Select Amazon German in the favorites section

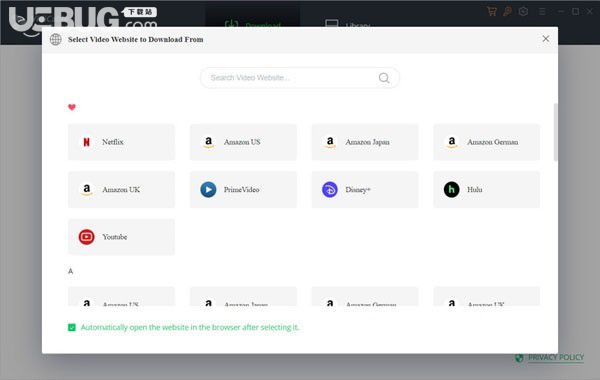pos(487,142)
